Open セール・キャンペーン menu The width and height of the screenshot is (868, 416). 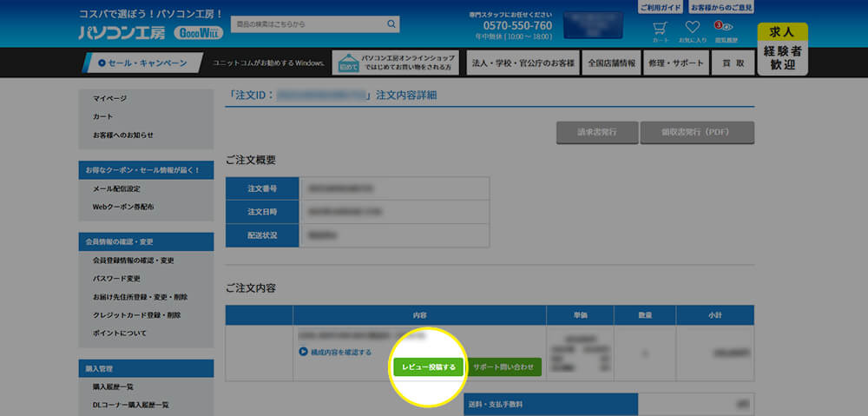(142, 63)
